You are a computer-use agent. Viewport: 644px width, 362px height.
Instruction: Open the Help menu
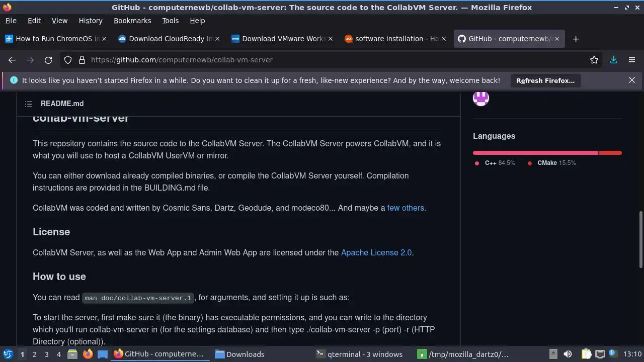coord(197,21)
